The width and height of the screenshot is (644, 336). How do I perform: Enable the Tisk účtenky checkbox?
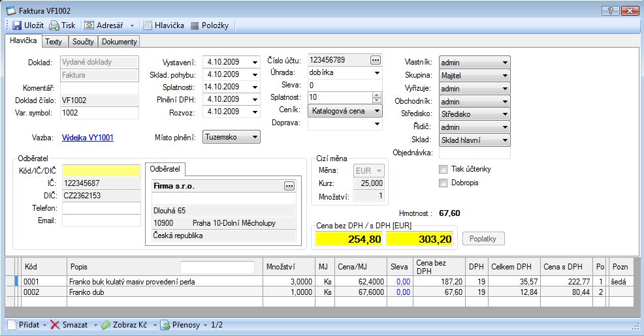(x=443, y=170)
